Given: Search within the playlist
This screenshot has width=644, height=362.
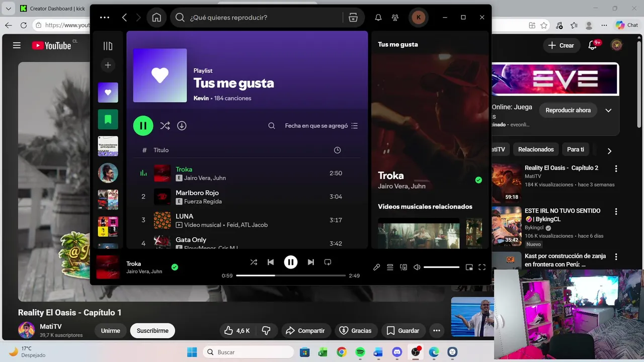Looking at the screenshot, I should point(272,126).
